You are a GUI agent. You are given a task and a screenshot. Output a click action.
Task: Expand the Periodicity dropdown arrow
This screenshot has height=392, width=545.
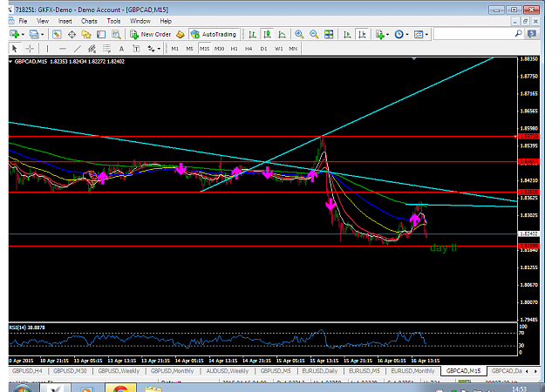click(x=407, y=34)
